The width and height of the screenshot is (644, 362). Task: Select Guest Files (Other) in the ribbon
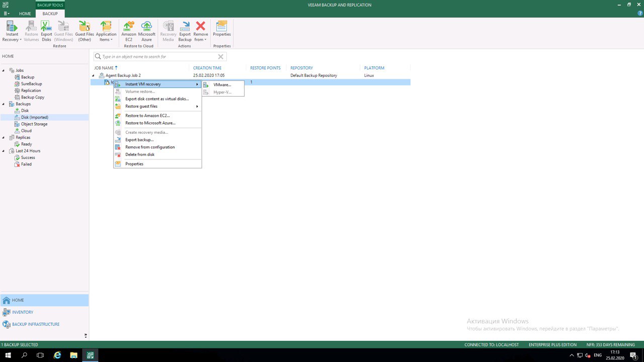tap(85, 32)
